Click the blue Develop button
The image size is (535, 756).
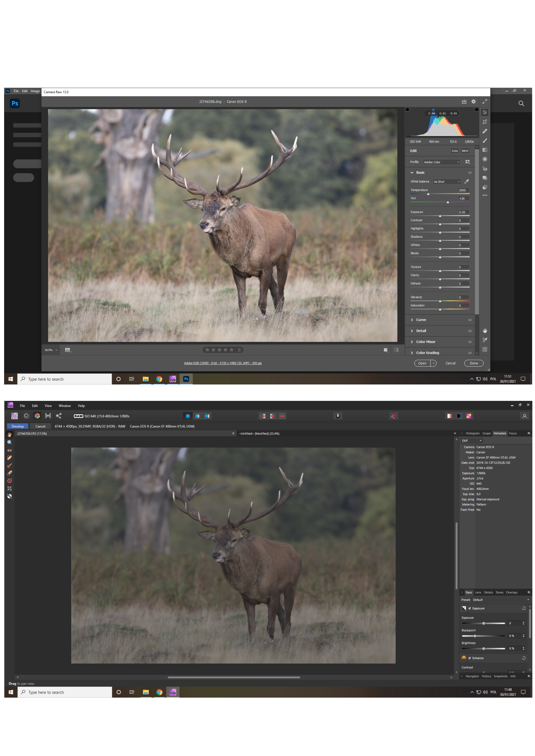(18, 426)
